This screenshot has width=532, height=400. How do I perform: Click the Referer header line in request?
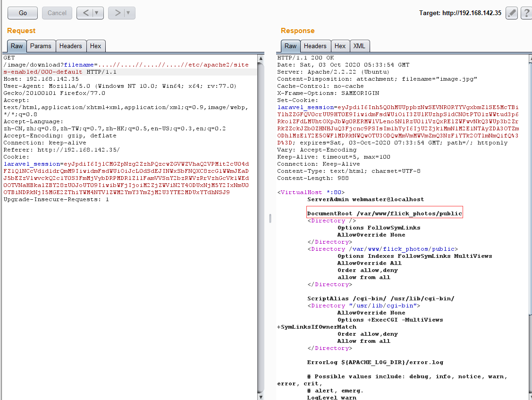[61, 150]
